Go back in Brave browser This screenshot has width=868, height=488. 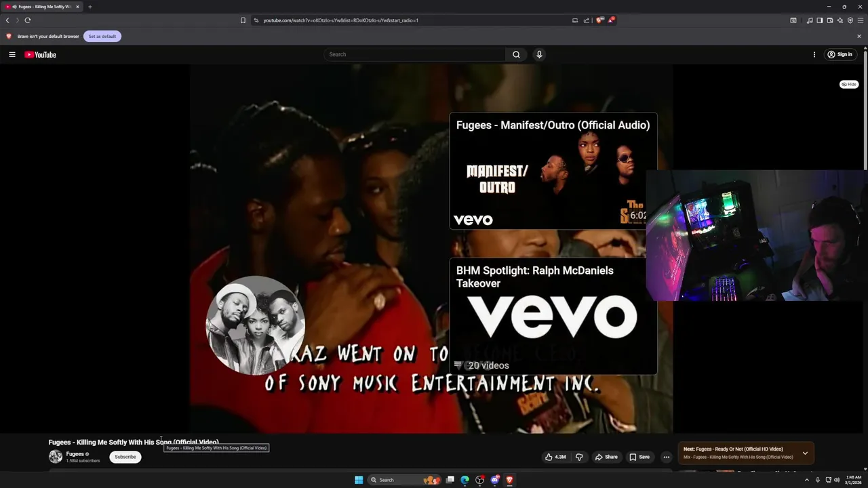(x=7, y=20)
